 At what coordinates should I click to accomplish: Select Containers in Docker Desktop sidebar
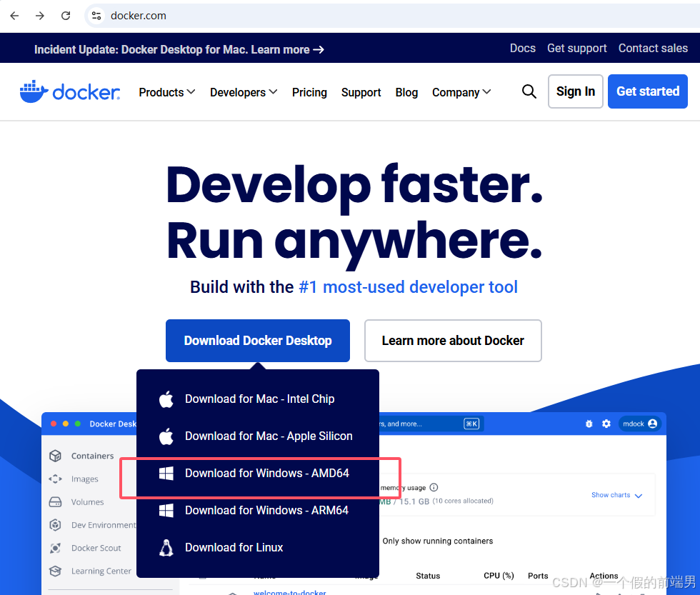point(92,456)
